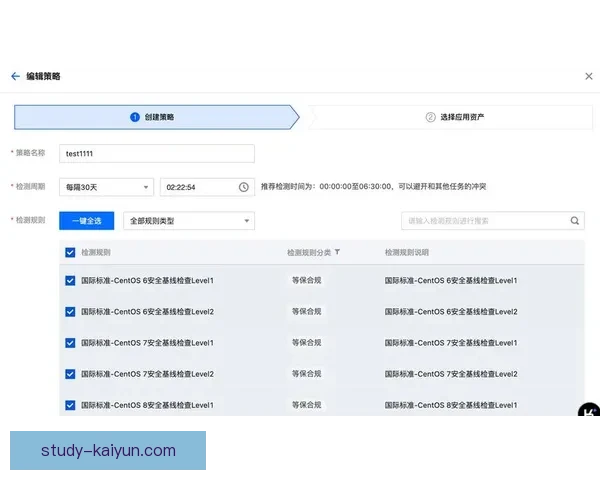Uncheck CentOS 7 Level2 rule checkbox
Viewport: 600px width, 480px height.
pos(70,374)
